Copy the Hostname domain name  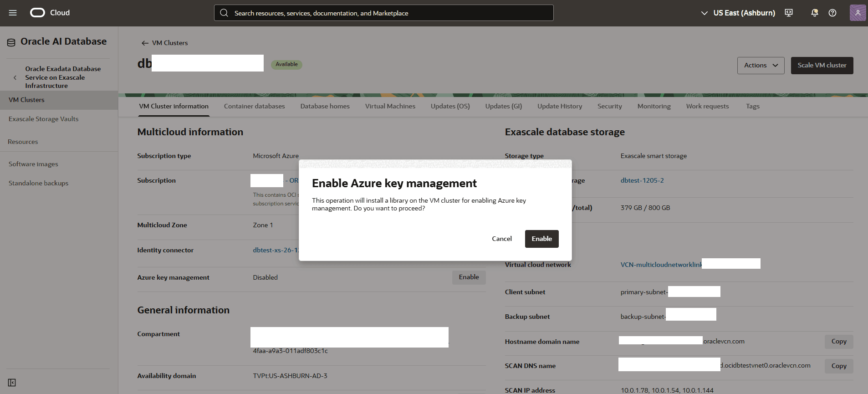click(838, 342)
